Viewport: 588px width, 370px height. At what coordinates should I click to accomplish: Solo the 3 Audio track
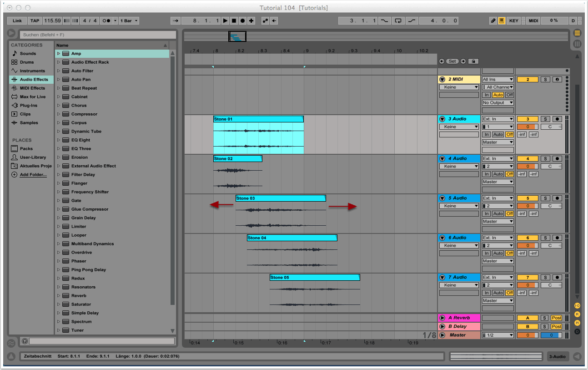point(545,119)
